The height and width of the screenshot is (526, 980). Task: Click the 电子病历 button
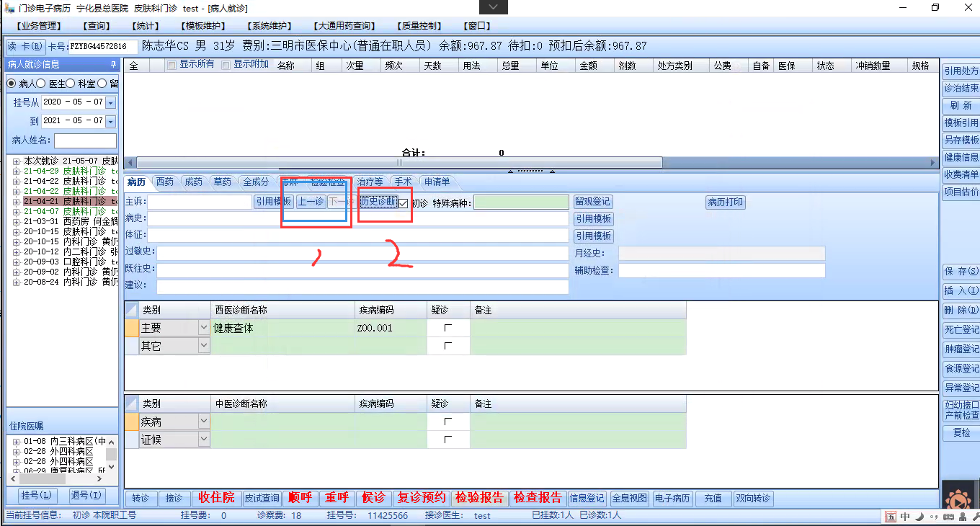pyautogui.click(x=671, y=498)
